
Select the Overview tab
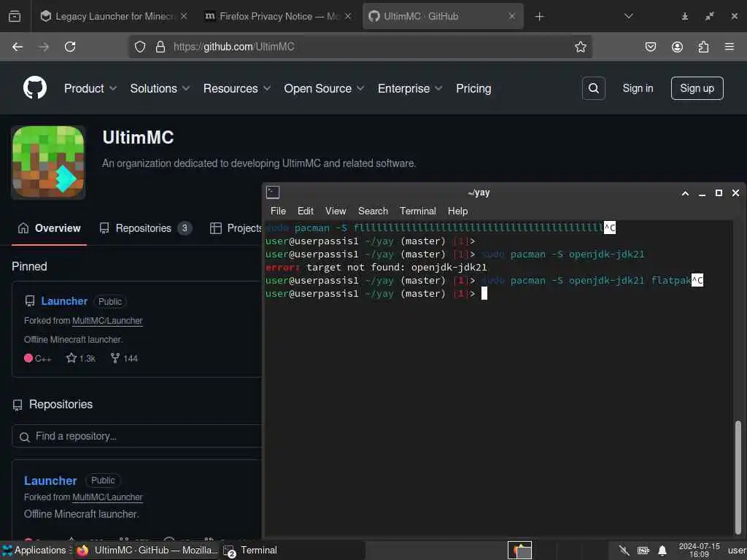click(49, 228)
